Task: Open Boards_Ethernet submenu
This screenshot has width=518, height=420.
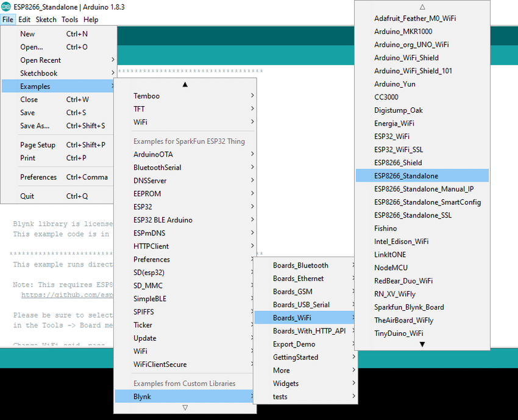Action: tap(305, 279)
